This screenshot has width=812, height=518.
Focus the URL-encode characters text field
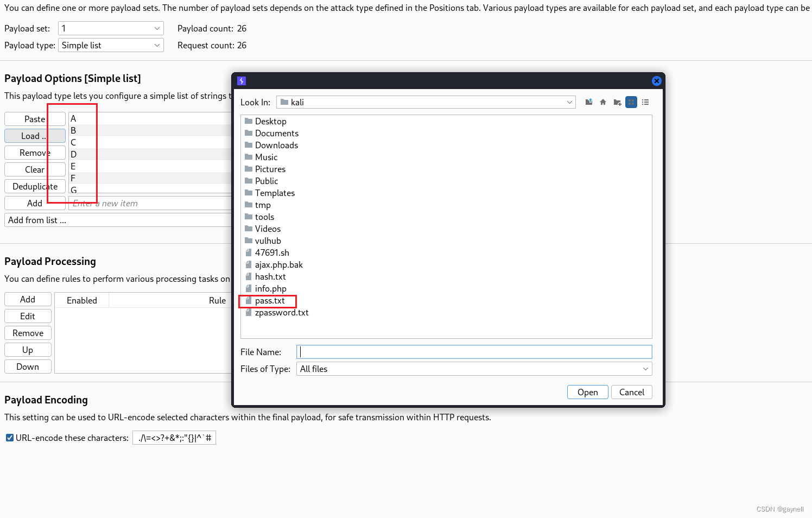point(174,438)
